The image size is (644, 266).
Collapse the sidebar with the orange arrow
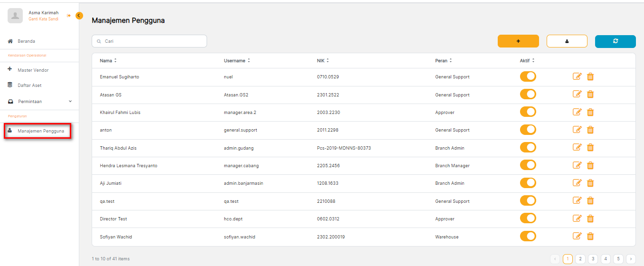[79, 16]
